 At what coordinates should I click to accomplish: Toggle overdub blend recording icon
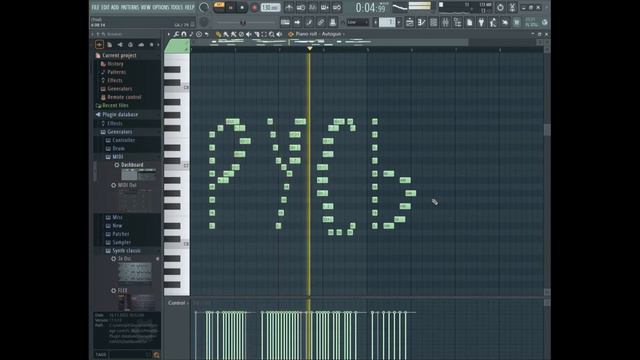pos(324,7)
